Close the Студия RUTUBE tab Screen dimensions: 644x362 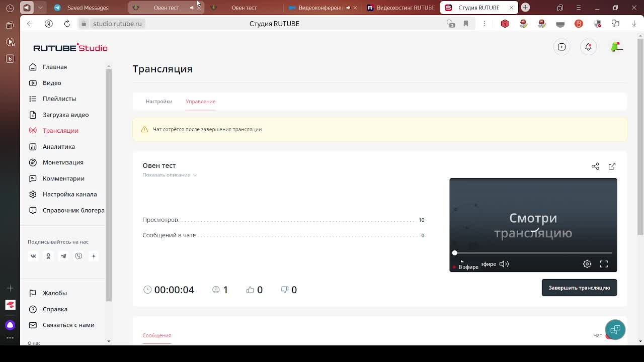pyautogui.click(x=512, y=8)
